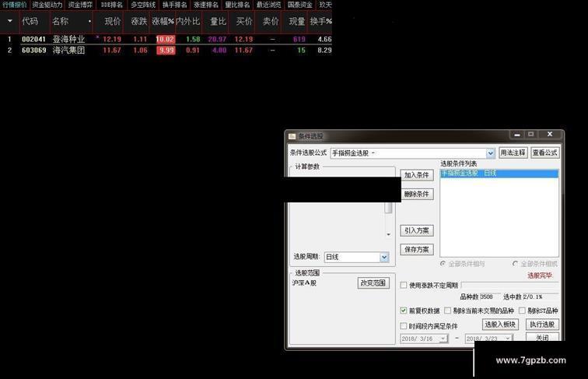588x379 pixels.
Task: Open the 国泰资金 tab
Action: pyautogui.click(x=300, y=5)
